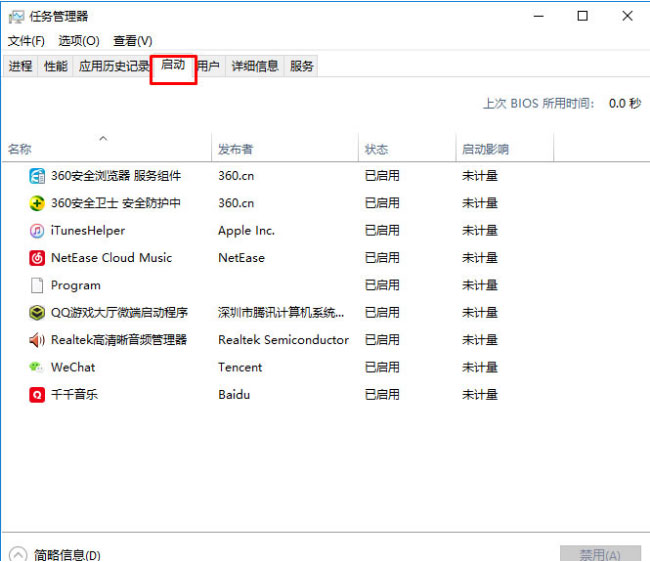The image size is (650, 562).
Task: Minimize the 任务管理器 window
Action: tap(538, 16)
